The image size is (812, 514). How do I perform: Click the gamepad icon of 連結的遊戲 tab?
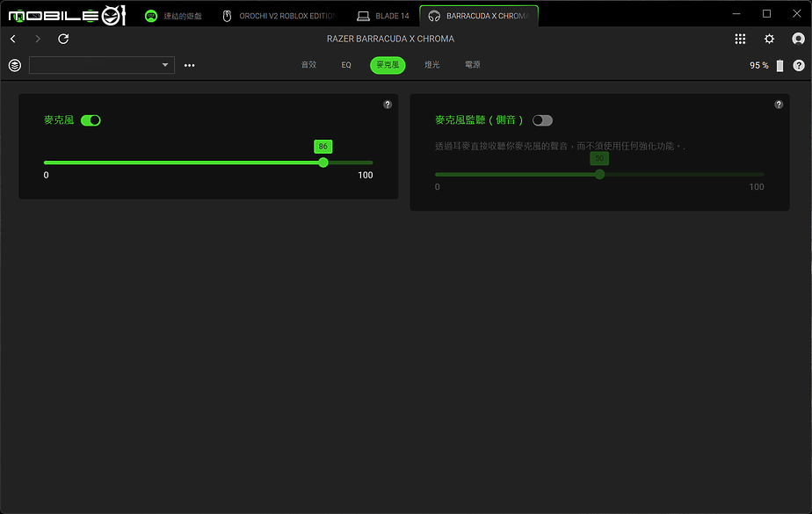click(x=150, y=16)
